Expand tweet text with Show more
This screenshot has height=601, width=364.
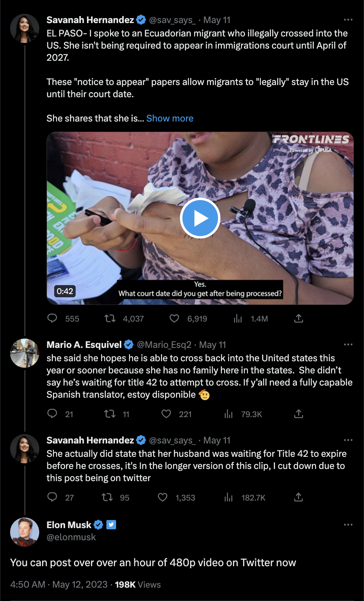(x=169, y=118)
